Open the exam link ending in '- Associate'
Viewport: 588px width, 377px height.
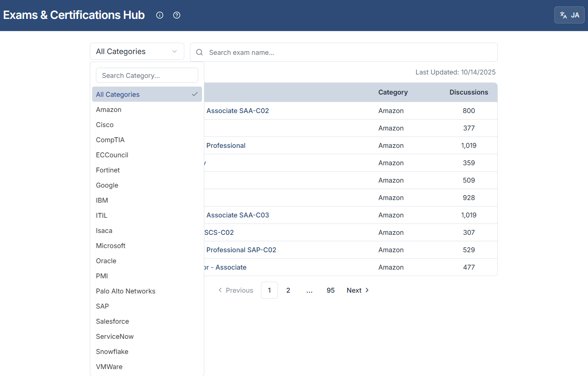(x=225, y=267)
